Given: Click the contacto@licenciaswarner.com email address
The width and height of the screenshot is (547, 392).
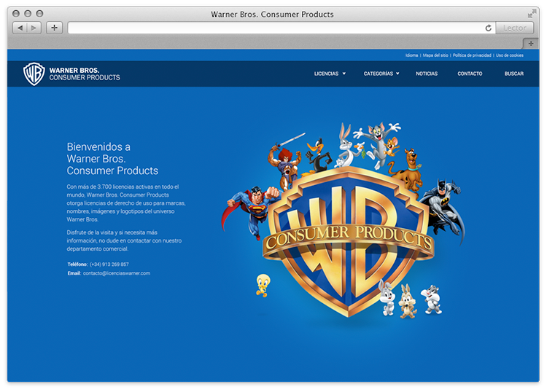Looking at the screenshot, I should pyautogui.click(x=117, y=273).
